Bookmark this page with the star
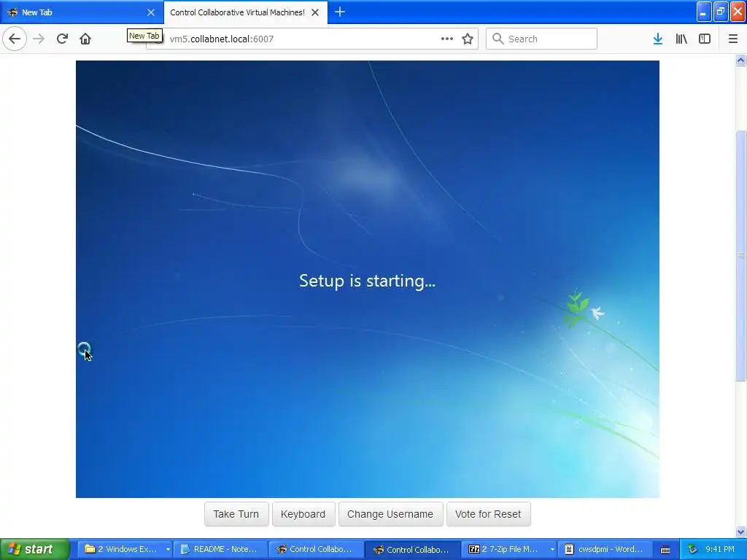The image size is (747, 560). [x=468, y=39]
